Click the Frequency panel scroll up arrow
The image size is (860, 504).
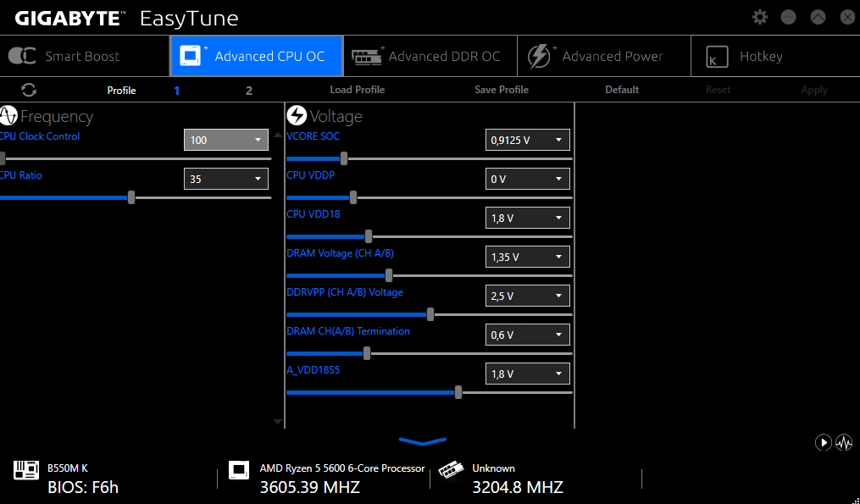click(x=278, y=135)
